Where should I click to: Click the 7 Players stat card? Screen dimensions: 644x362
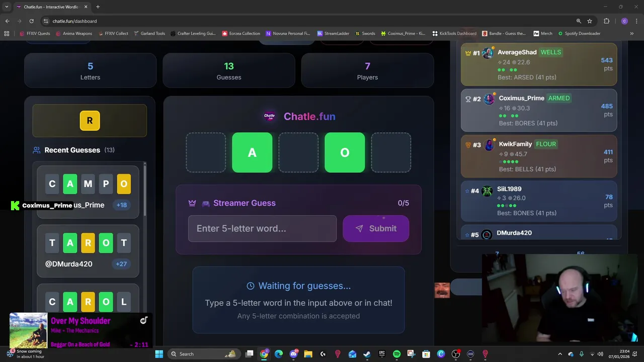coord(367,71)
